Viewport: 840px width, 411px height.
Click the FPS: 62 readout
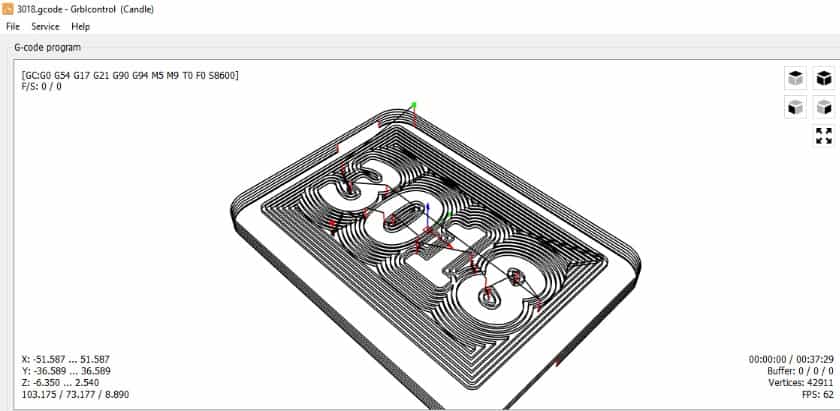point(818,394)
